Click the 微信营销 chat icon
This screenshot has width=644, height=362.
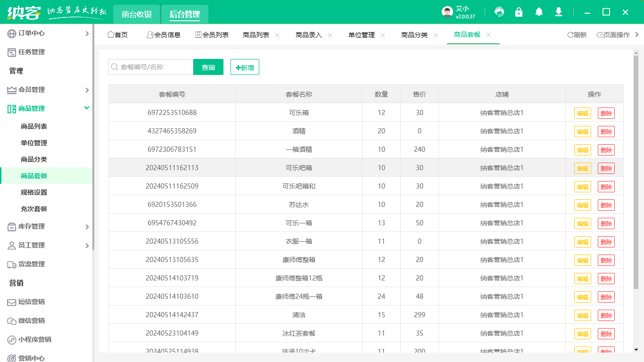point(12,321)
